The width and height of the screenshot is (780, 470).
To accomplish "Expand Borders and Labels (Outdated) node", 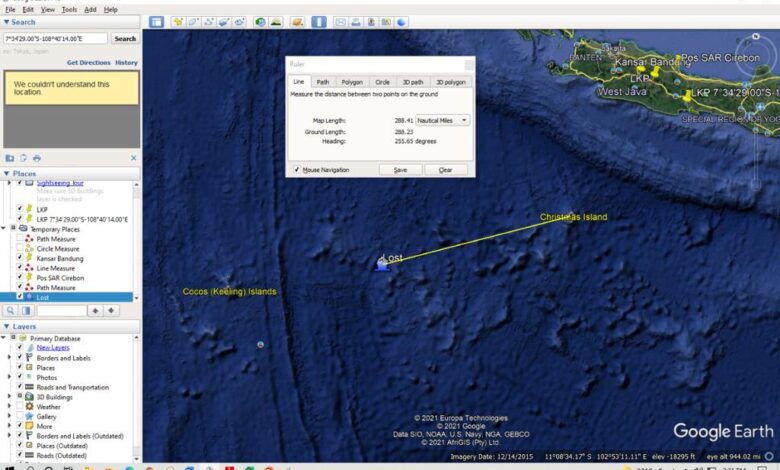I will [9, 436].
